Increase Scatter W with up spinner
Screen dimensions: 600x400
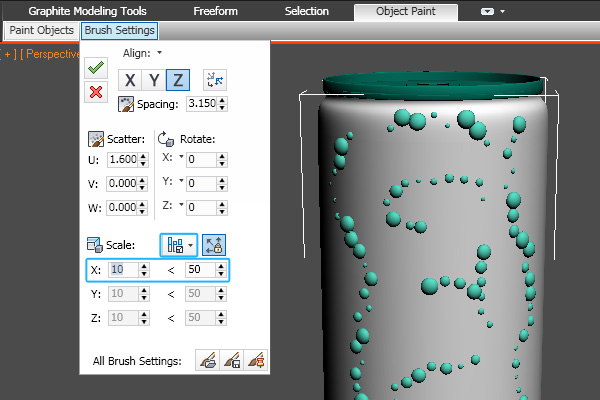[142, 204]
